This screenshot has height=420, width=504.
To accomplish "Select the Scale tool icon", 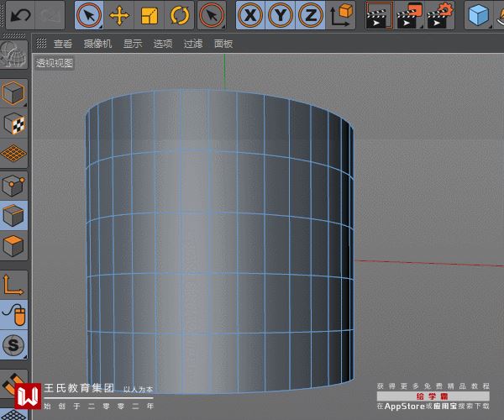I will pos(150,15).
